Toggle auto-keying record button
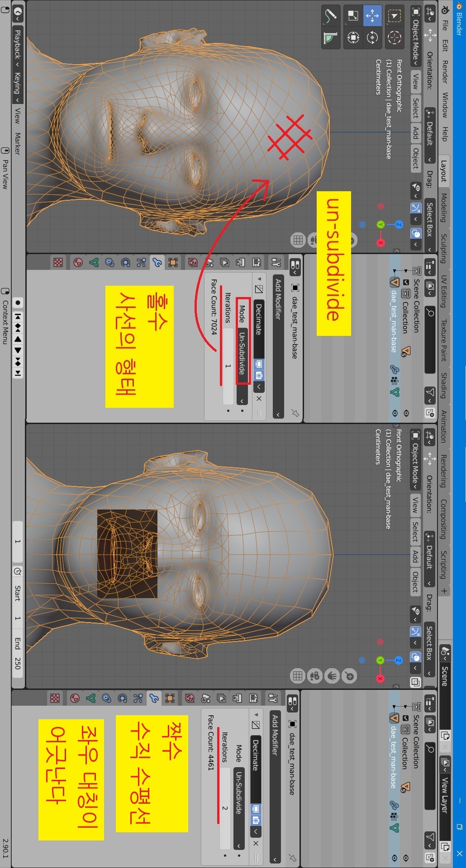Viewport: 466px width, 868px height. [x=18, y=302]
